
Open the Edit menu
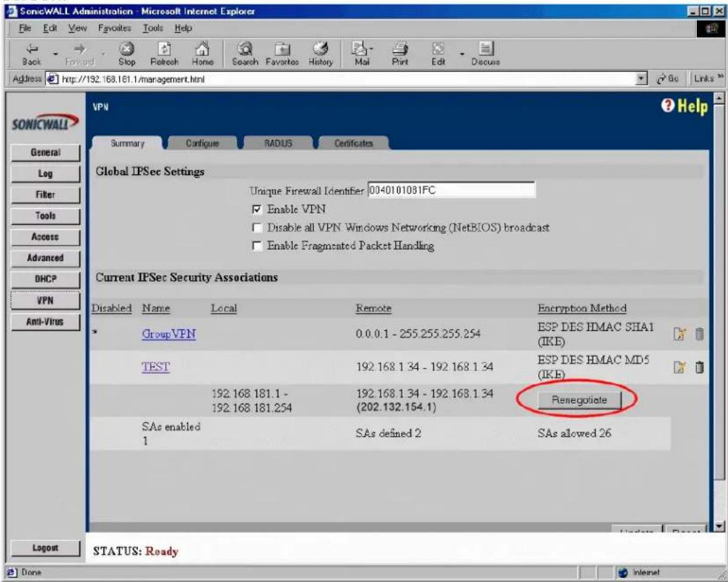pyautogui.click(x=50, y=29)
